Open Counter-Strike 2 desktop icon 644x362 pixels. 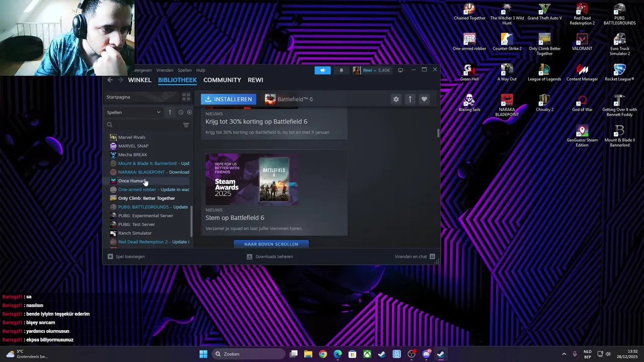507,42
